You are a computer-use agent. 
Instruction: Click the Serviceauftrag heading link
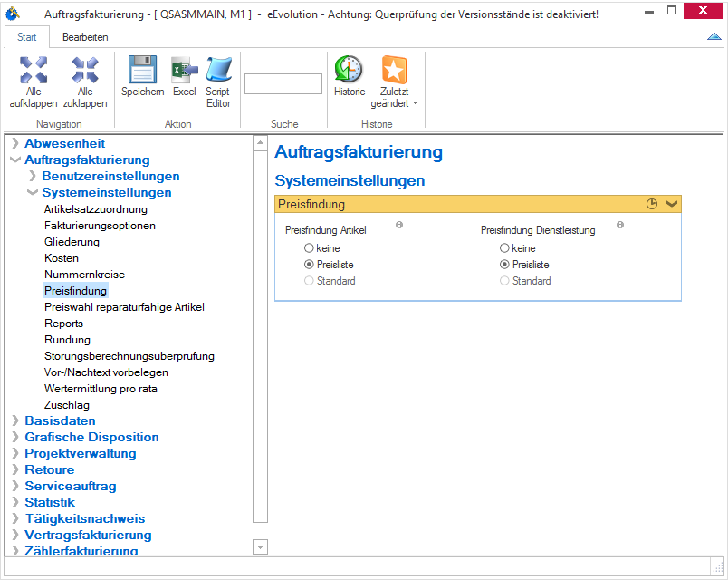[71, 486]
